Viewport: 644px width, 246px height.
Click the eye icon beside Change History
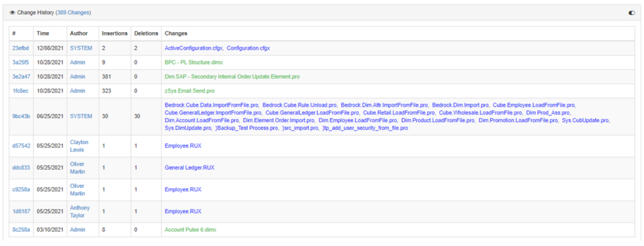(13, 13)
